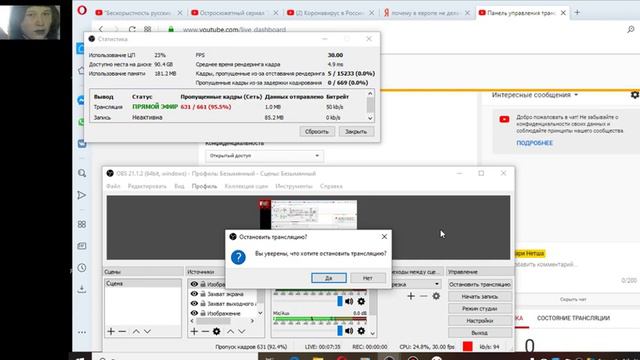
Task: Reload the YouTube live dashboard page
Action: (x=132, y=29)
